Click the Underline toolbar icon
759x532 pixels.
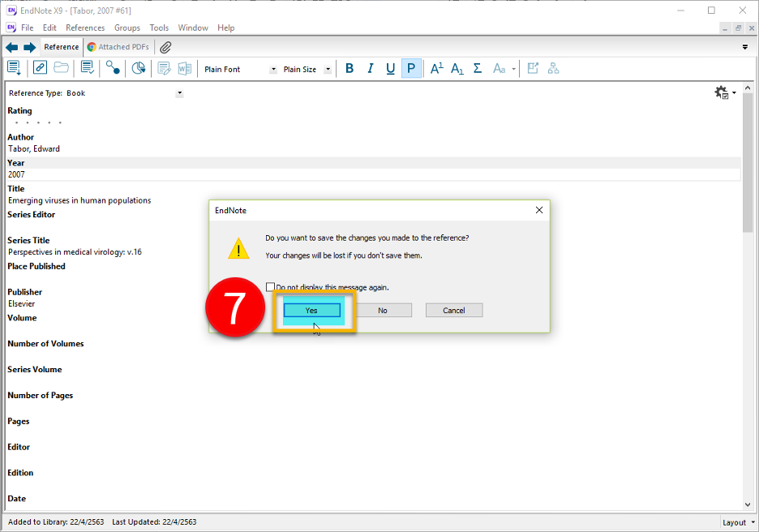point(390,69)
